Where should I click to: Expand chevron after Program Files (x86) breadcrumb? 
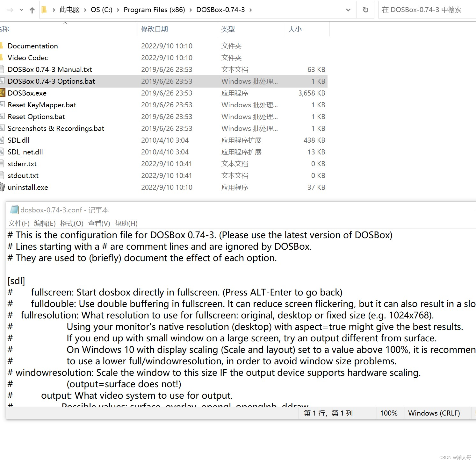191,10
